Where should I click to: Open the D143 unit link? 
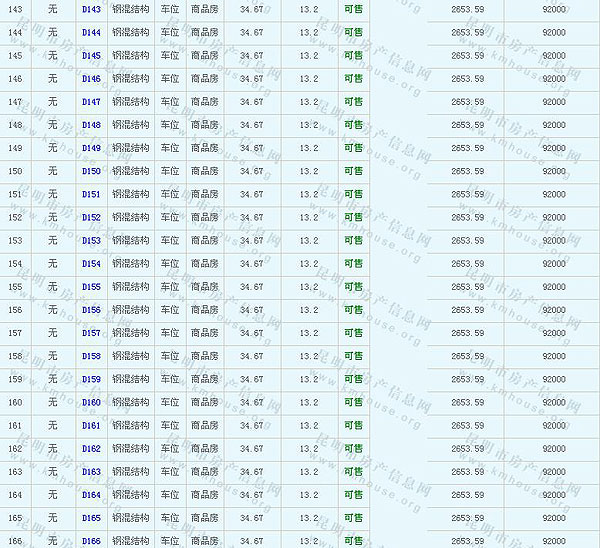(x=91, y=9)
